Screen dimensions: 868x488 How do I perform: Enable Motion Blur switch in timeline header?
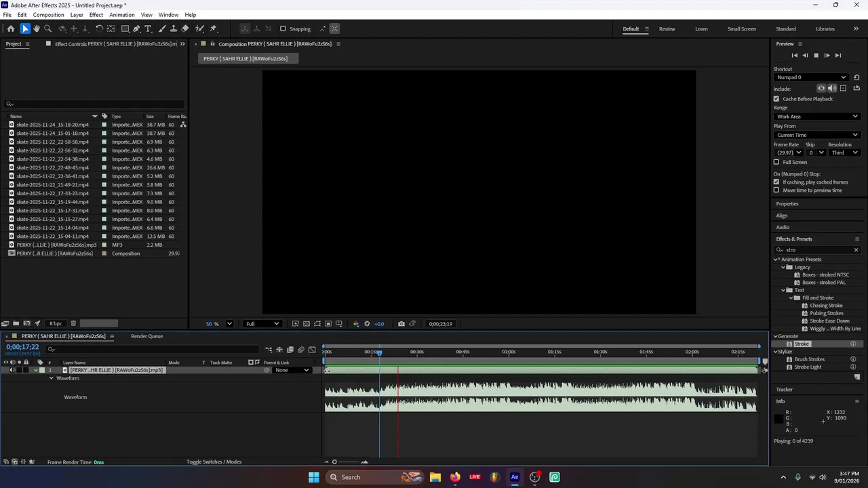[x=301, y=350]
